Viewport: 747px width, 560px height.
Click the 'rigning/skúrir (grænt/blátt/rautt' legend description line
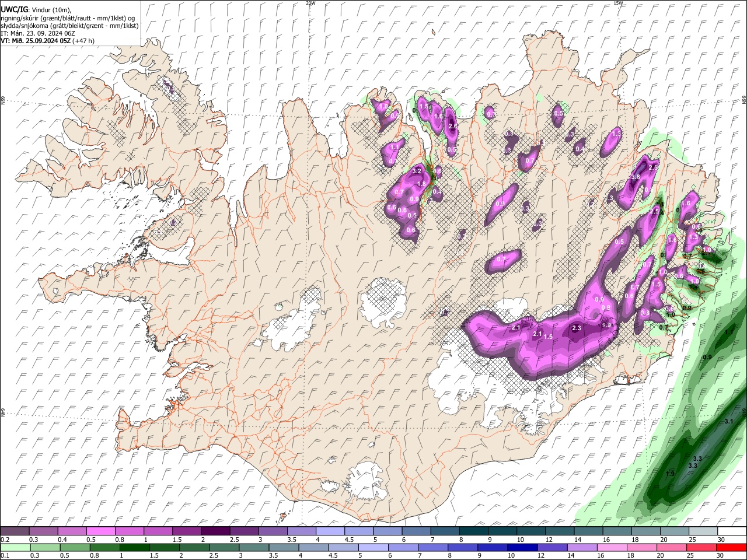point(69,18)
